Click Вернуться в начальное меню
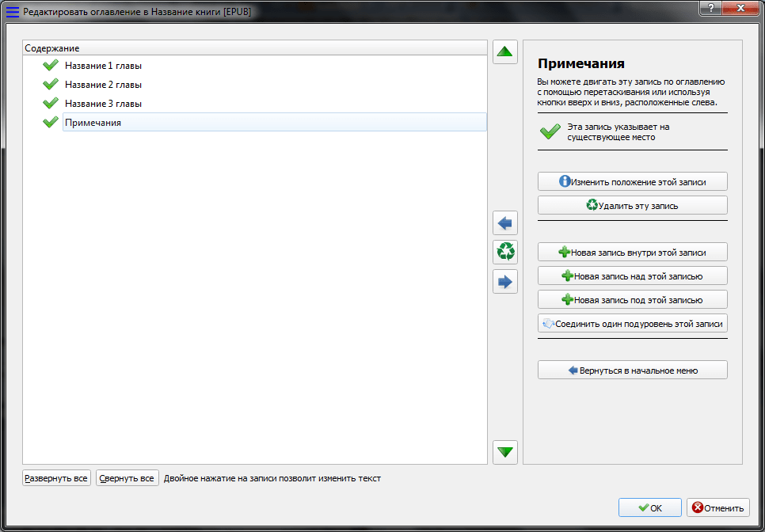Screen dimensions: 765x532 [632, 370]
